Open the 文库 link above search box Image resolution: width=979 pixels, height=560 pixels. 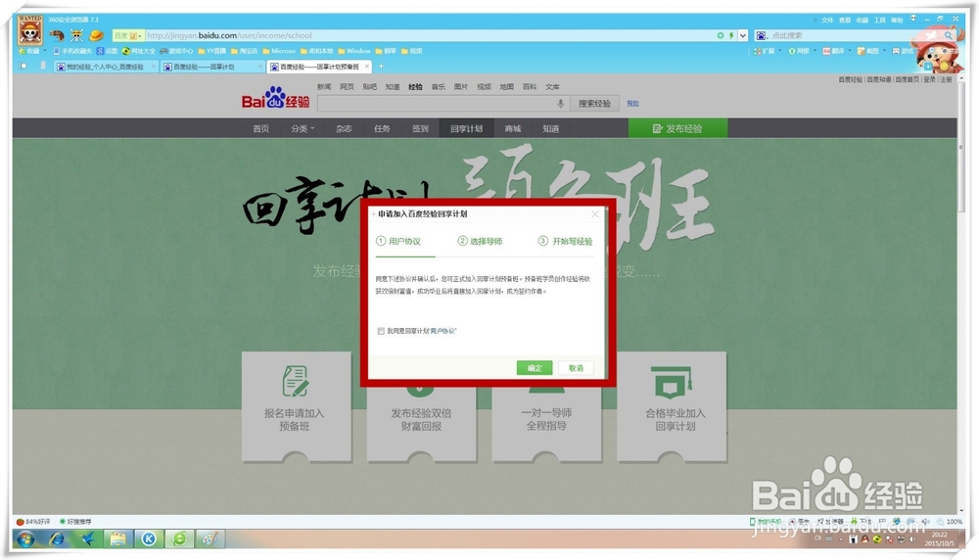pos(552,87)
